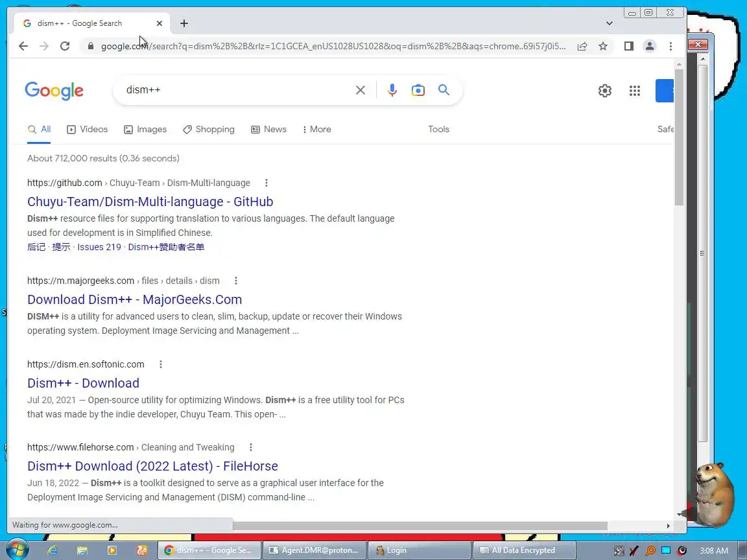Open the 提示 sitelink
Image resolution: width=747 pixels, height=560 pixels.
pos(61,247)
